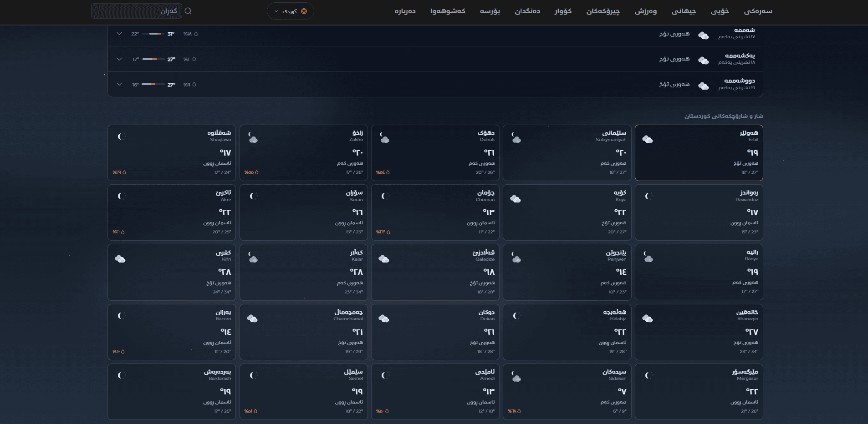Open the دەربارە about menu item

[x=405, y=11]
